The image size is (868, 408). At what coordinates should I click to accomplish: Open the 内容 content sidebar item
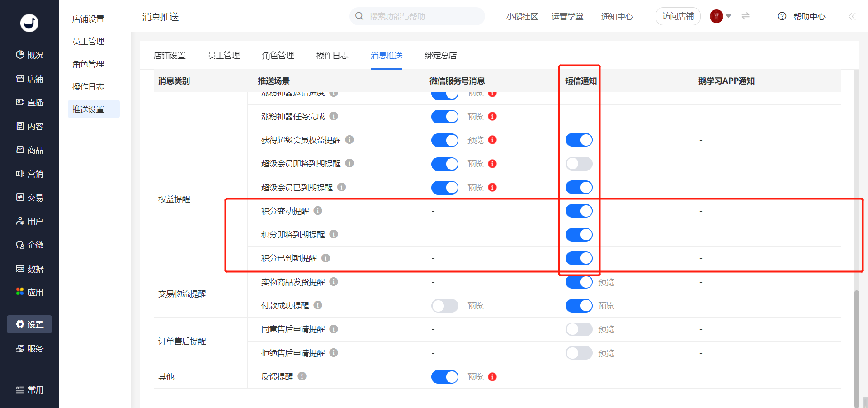tap(29, 126)
